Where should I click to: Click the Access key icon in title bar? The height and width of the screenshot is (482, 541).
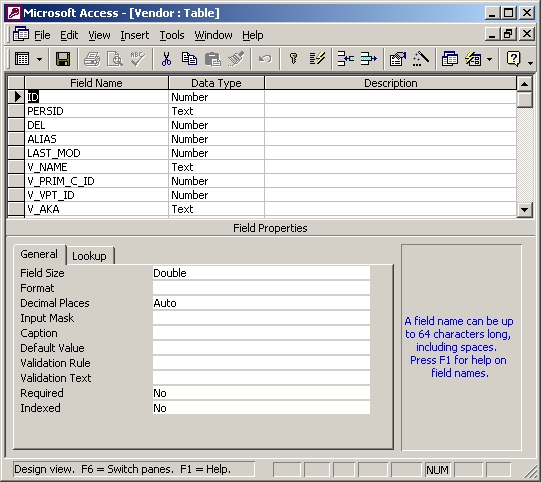click(14, 13)
